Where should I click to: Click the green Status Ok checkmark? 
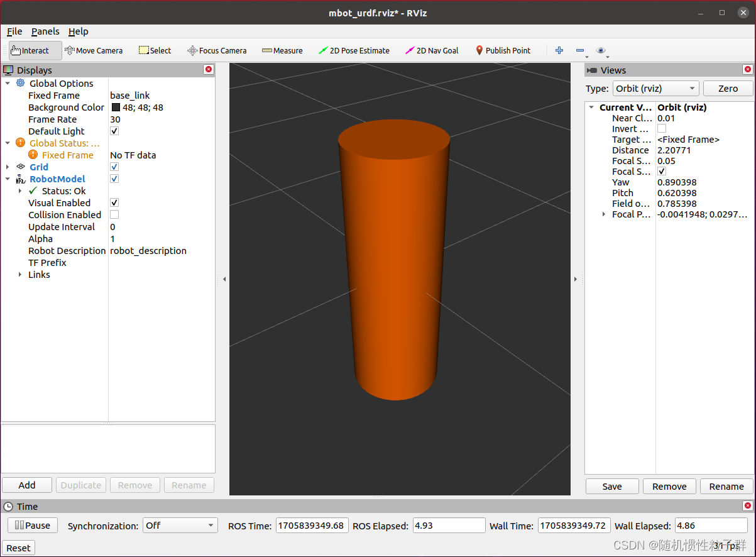point(33,190)
